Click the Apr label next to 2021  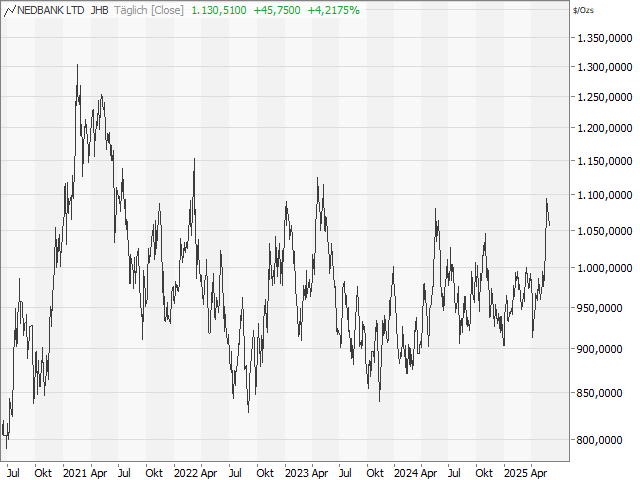click(99, 473)
